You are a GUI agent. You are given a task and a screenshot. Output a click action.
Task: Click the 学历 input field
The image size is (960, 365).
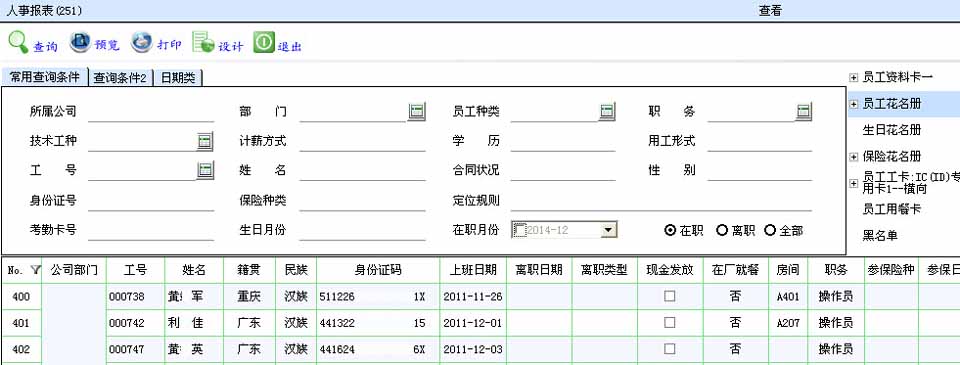pos(563,141)
